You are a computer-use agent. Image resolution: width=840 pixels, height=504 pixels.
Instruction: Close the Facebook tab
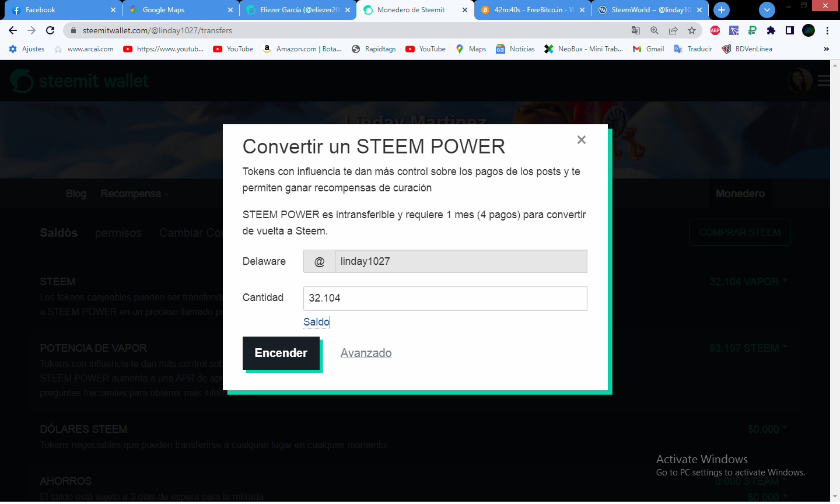113,10
